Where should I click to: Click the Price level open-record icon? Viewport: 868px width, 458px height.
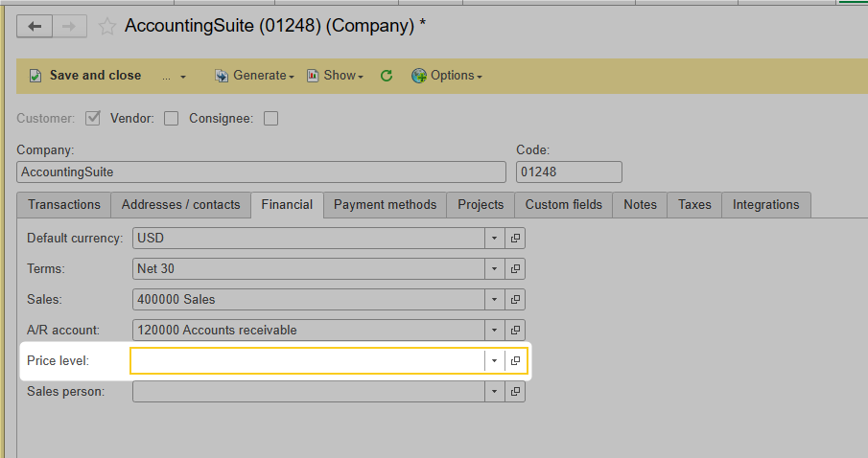515,360
